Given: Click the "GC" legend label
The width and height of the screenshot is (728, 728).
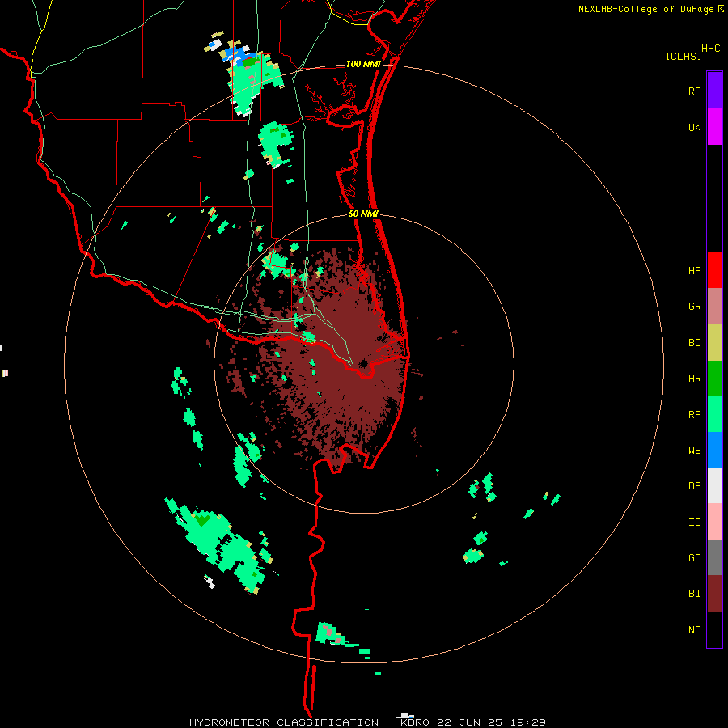Looking at the screenshot, I should [x=694, y=558].
